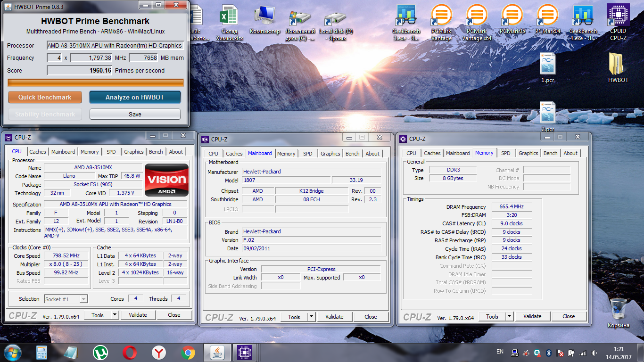The width and height of the screenshot is (644, 362).
Task: Click the network signal bars tray icon
Action: [x=583, y=353]
